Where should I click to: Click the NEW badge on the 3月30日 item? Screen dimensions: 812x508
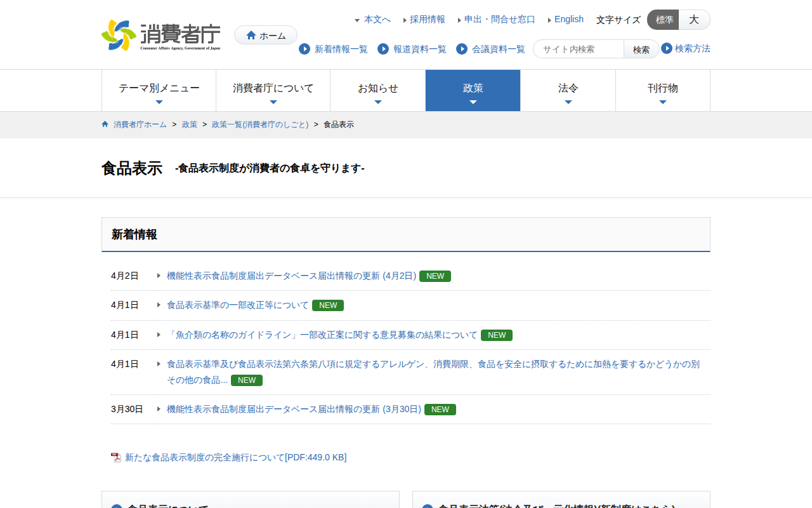pos(440,410)
